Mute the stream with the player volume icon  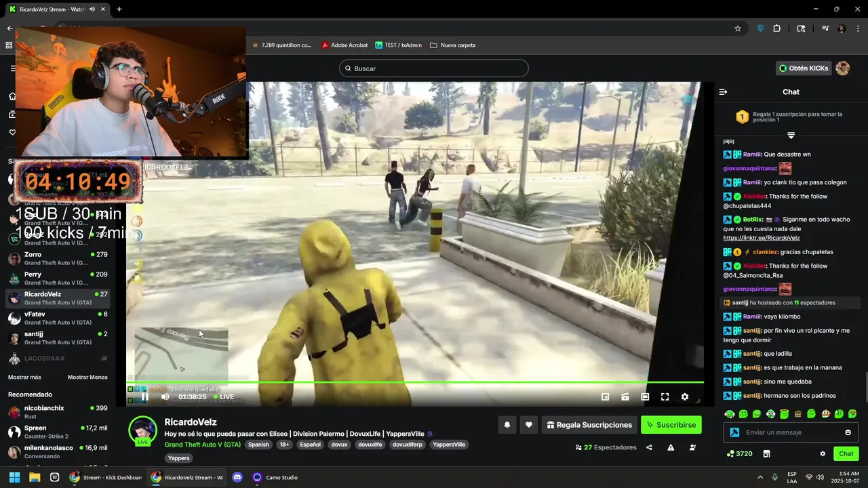[x=165, y=396]
